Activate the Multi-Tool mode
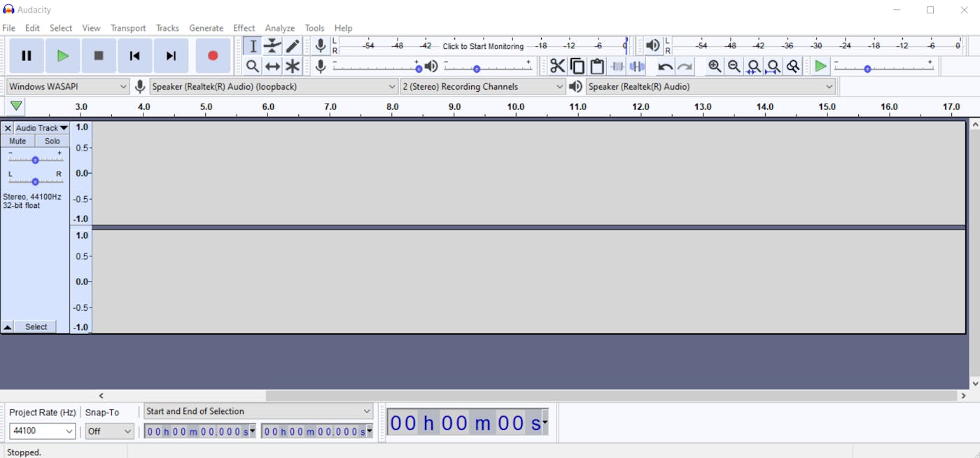 point(293,66)
